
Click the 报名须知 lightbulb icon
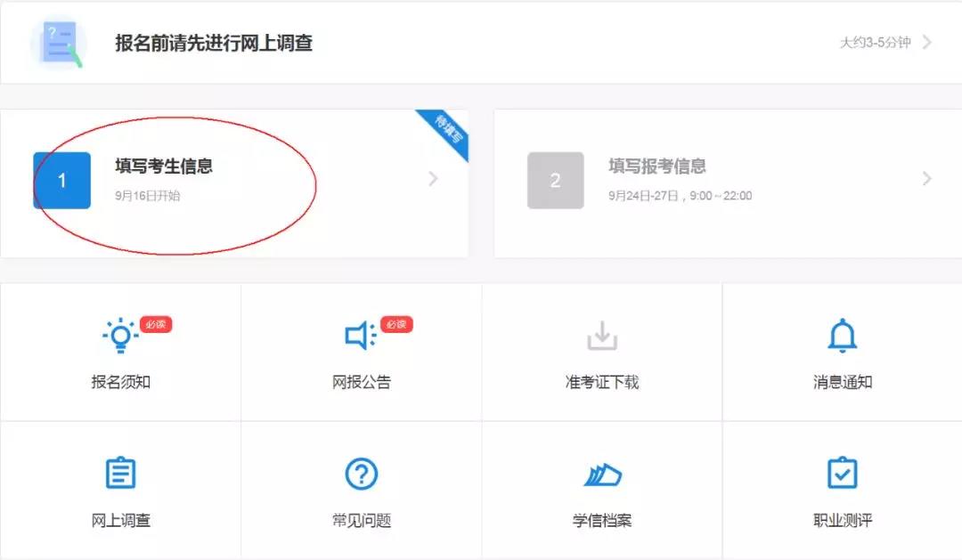[119, 336]
